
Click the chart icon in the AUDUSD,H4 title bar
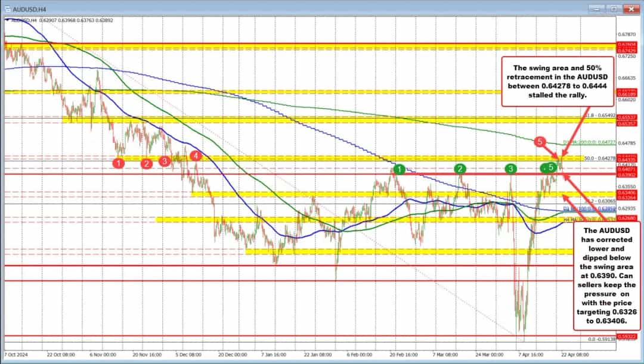point(8,10)
